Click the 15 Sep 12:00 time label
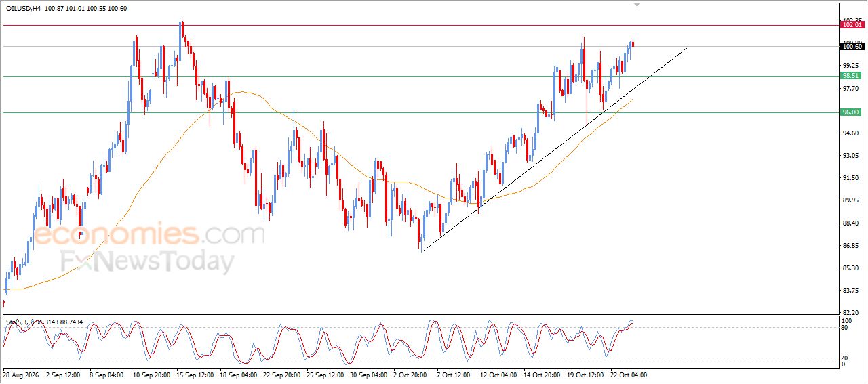 [195, 375]
